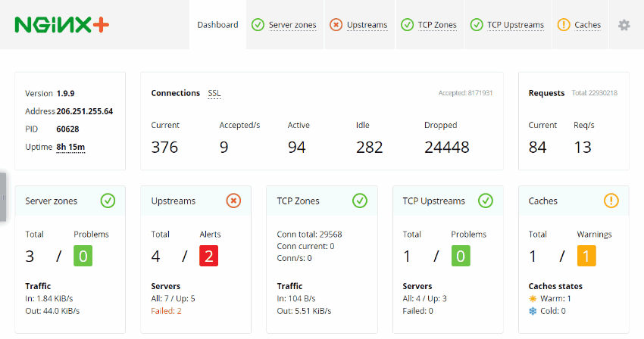Viewport: 644px width, 339px height.
Task: Click the Cold cache snowflake icon
Action: click(533, 311)
